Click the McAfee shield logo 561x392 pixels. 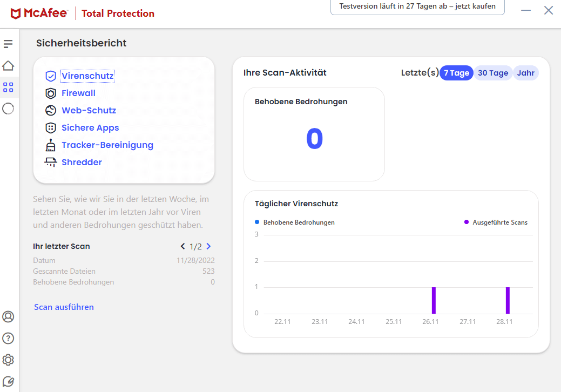(15, 13)
